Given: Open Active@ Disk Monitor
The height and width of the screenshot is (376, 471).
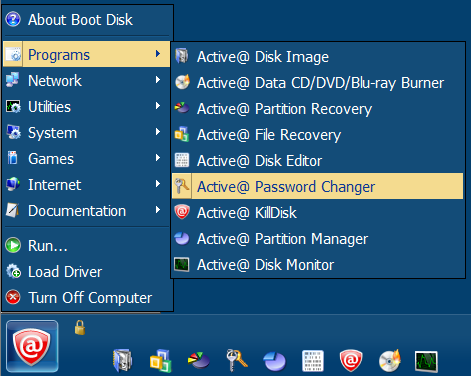Looking at the screenshot, I should 318,264.
